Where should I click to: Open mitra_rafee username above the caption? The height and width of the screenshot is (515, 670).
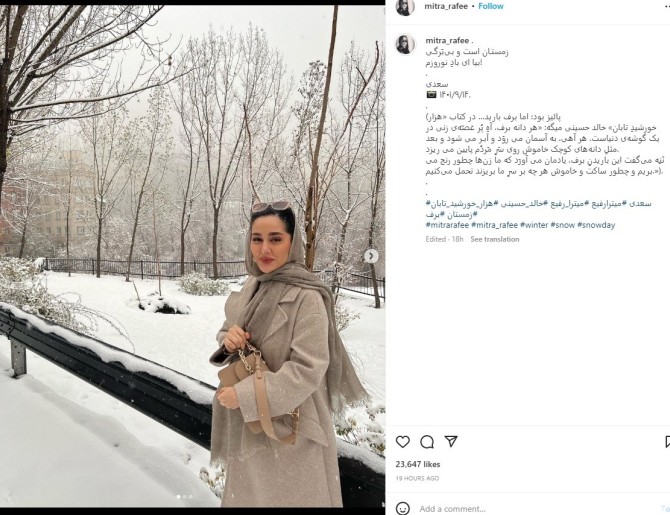pyautogui.click(x=447, y=41)
